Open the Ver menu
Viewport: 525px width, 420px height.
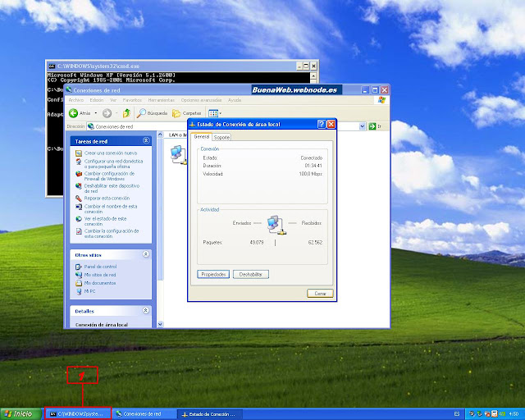113,100
